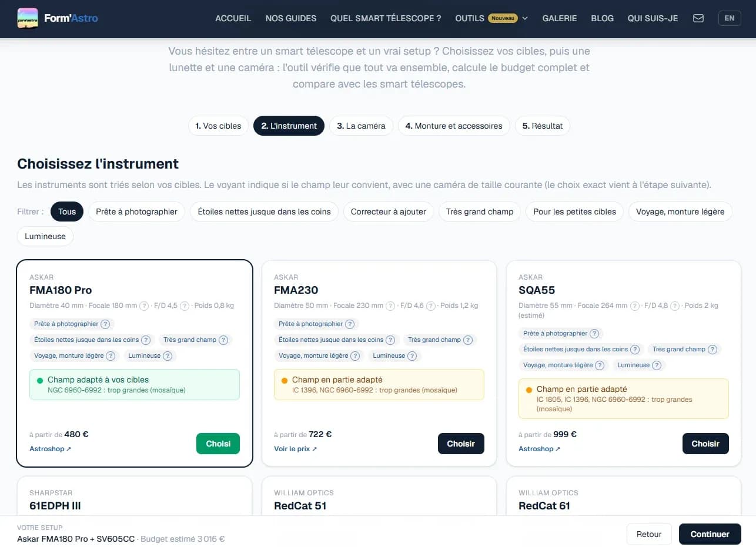This screenshot has width=756, height=547.
Task: Open the NOS GUIDES menu item
Action: pyautogui.click(x=291, y=18)
